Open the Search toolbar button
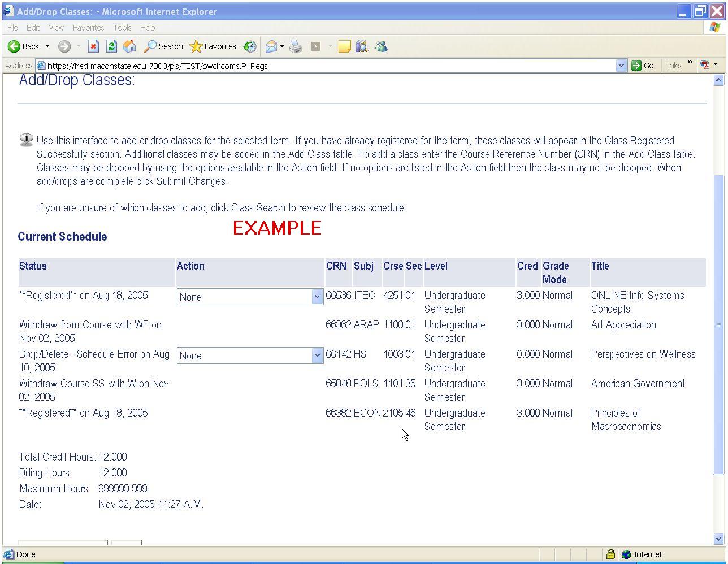 coord(163,46)
